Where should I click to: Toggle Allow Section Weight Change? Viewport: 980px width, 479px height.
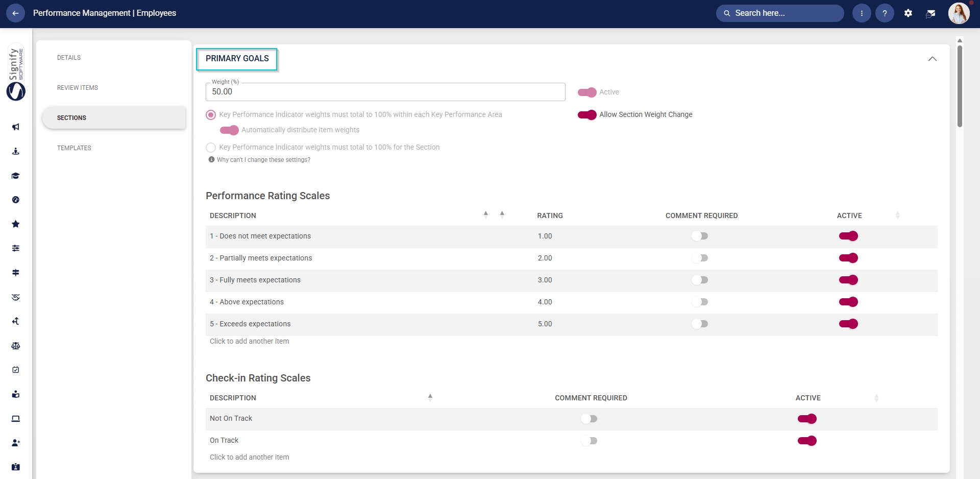point(587,115)
